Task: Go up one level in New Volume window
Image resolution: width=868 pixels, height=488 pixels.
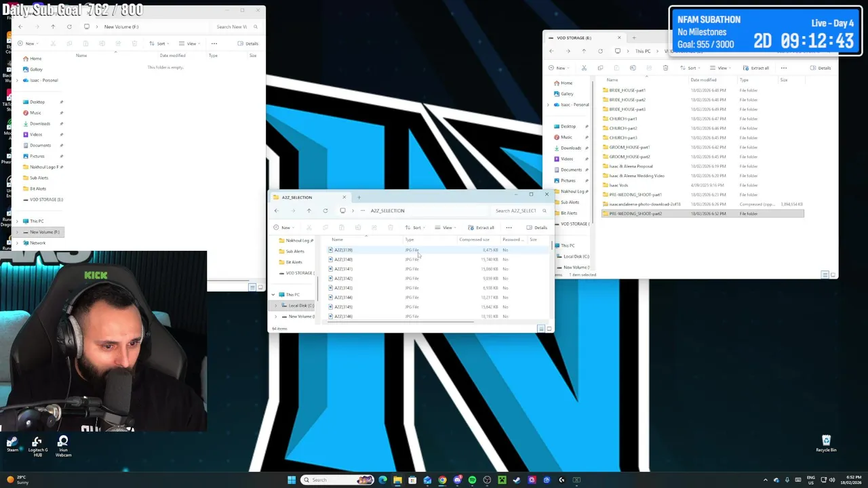Action: click(x=53, y=26)
